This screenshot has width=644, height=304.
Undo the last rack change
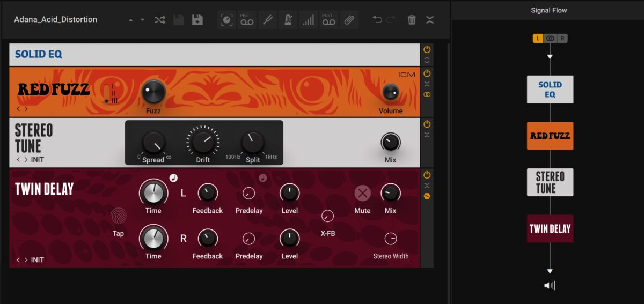point(377,20)
